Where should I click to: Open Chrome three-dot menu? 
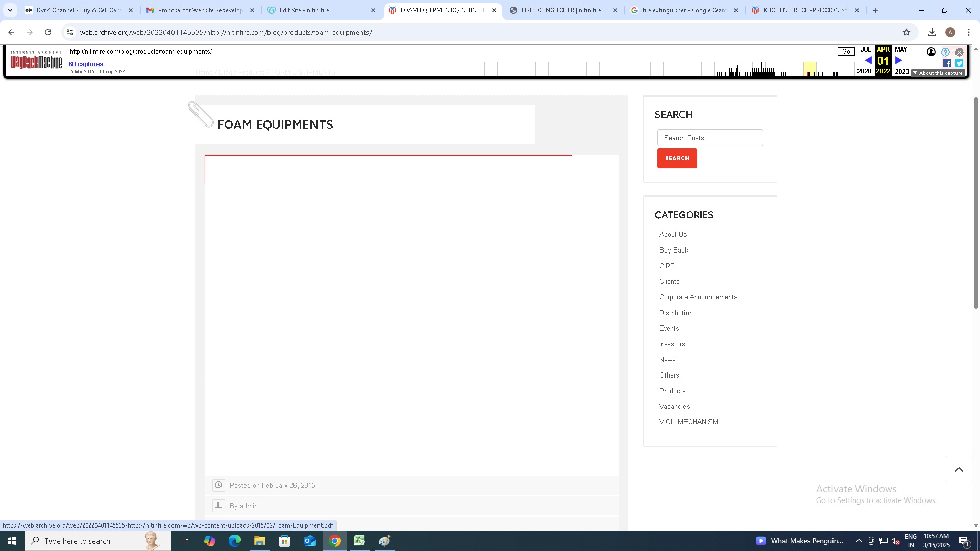pos(969,32)
